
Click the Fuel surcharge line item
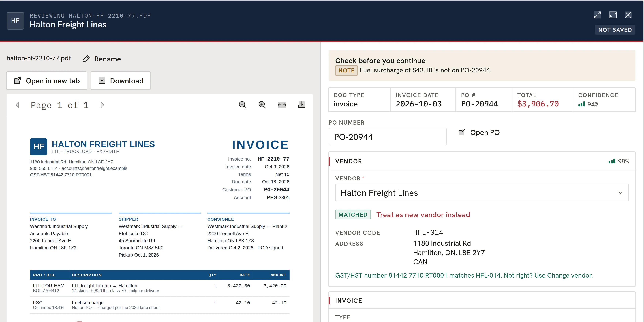[x=159, y=305]
